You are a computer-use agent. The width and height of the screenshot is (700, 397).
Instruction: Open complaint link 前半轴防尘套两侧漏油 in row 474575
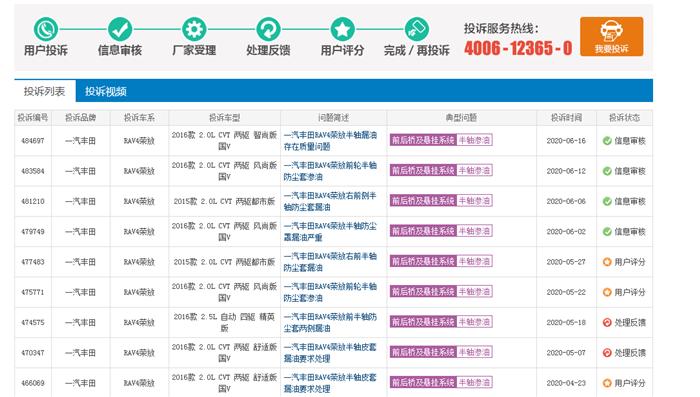[330, 322]
